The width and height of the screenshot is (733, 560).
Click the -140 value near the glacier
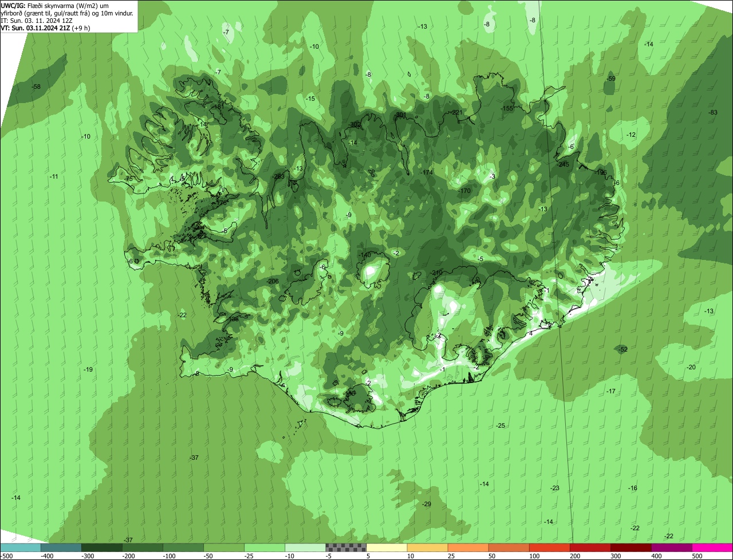[x=365, y=255]
